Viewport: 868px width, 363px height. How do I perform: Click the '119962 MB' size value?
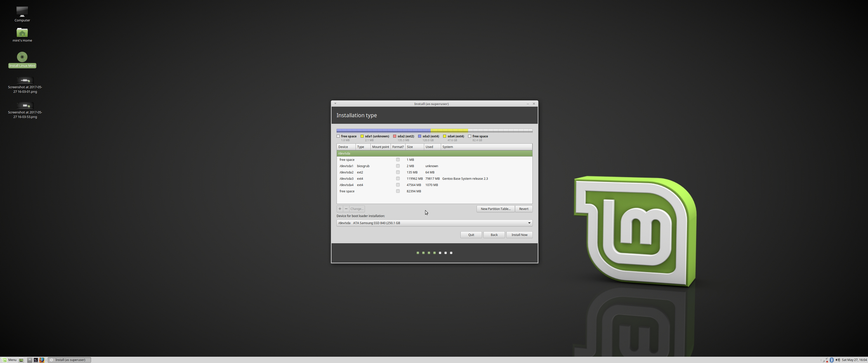[x=415, y=178]
